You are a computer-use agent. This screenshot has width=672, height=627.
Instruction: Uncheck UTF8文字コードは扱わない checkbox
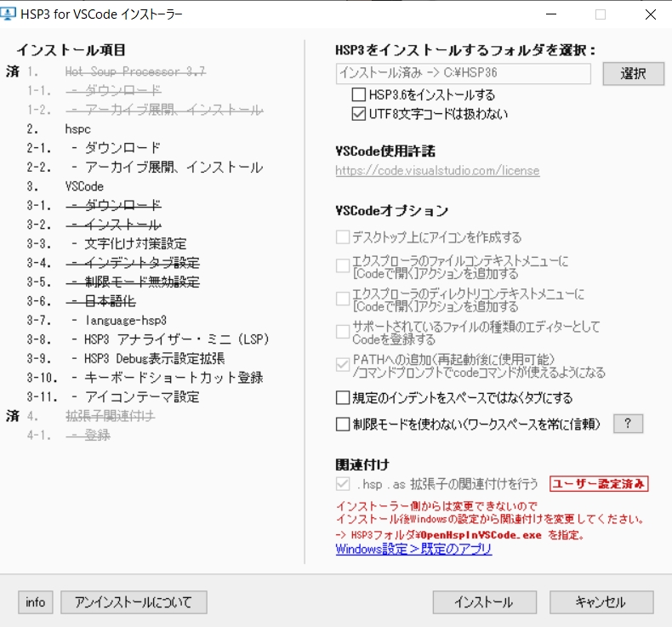(x=359, y=113)
